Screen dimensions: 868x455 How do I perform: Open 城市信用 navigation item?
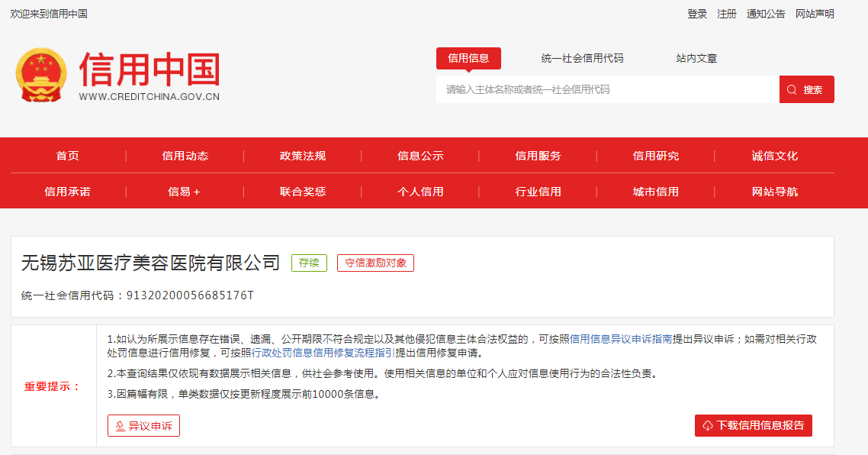(x=656, y=192)
